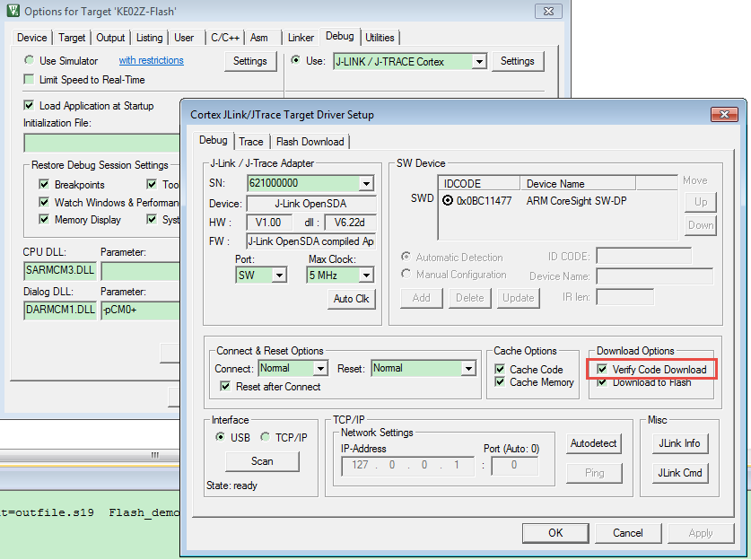Click the CPU DLL SARMCM3.DLL field

[60, 270]
